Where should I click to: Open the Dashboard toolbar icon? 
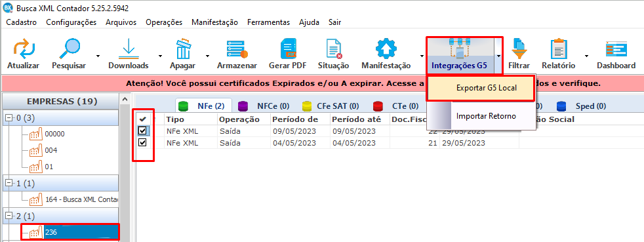tap(616, 49)
